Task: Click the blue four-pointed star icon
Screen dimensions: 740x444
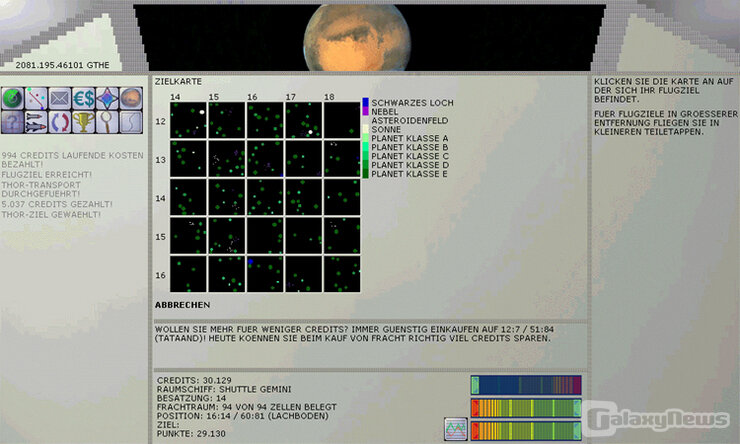Action: (x=107, y=99)
